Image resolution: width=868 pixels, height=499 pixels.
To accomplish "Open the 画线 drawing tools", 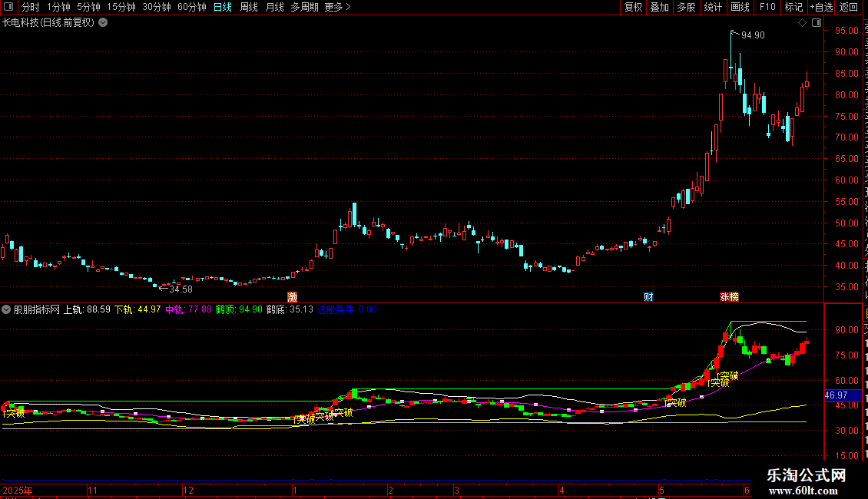I will coord(740,7).
